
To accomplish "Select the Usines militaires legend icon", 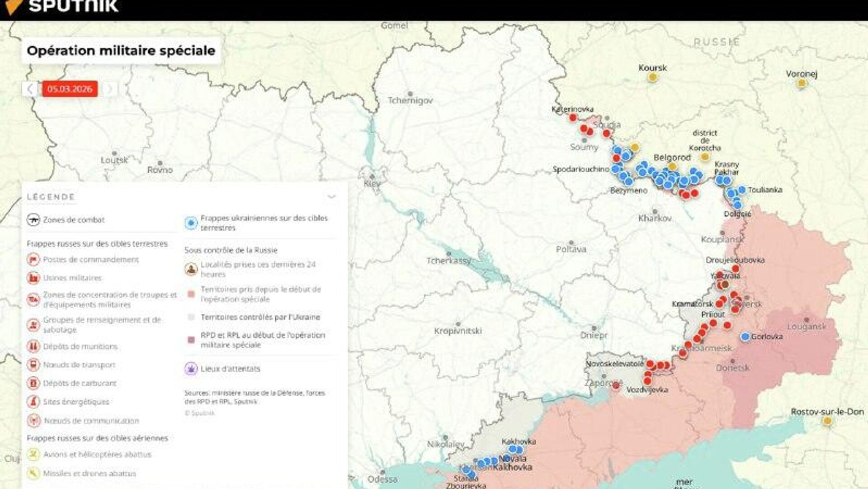I will 33,278.
